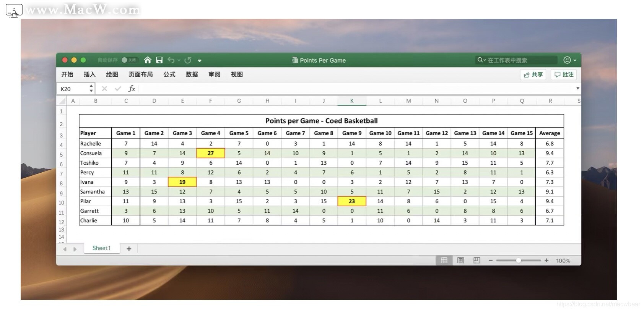Save the workbook with the floppy disk icon

[159, 60]
